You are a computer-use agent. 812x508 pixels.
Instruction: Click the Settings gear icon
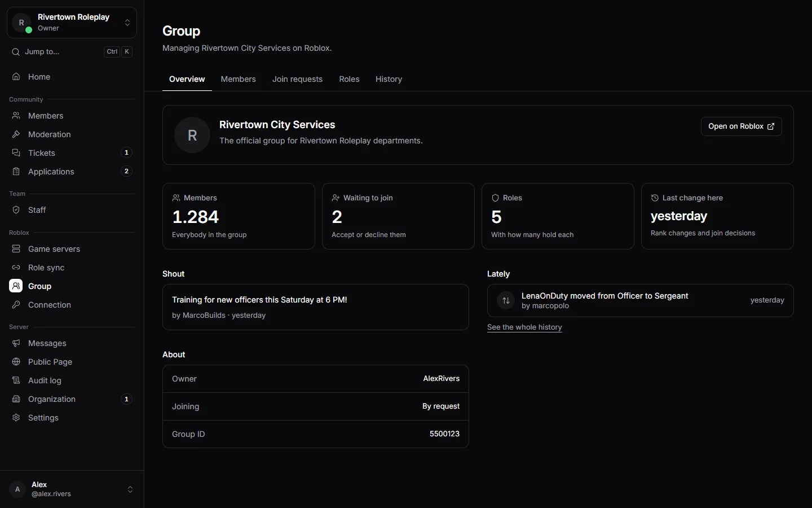(16, 418)
